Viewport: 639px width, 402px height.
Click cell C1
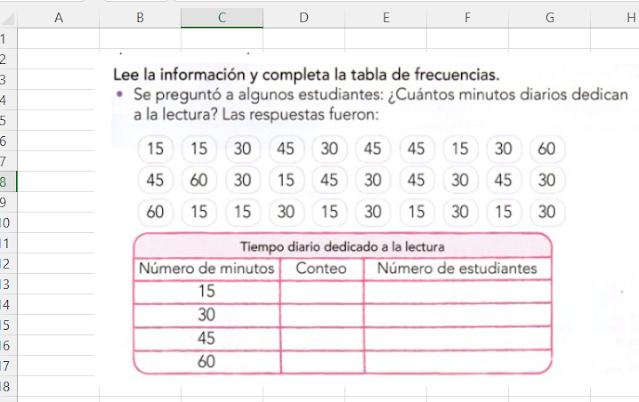click(222, 39)
